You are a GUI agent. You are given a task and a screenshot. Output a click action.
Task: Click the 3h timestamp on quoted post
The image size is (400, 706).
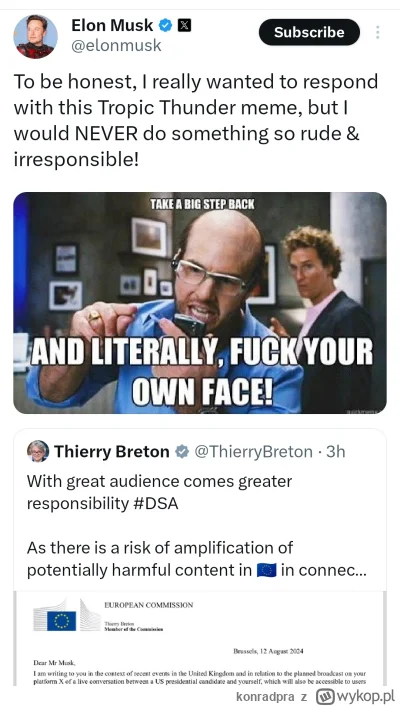[336, 452]
